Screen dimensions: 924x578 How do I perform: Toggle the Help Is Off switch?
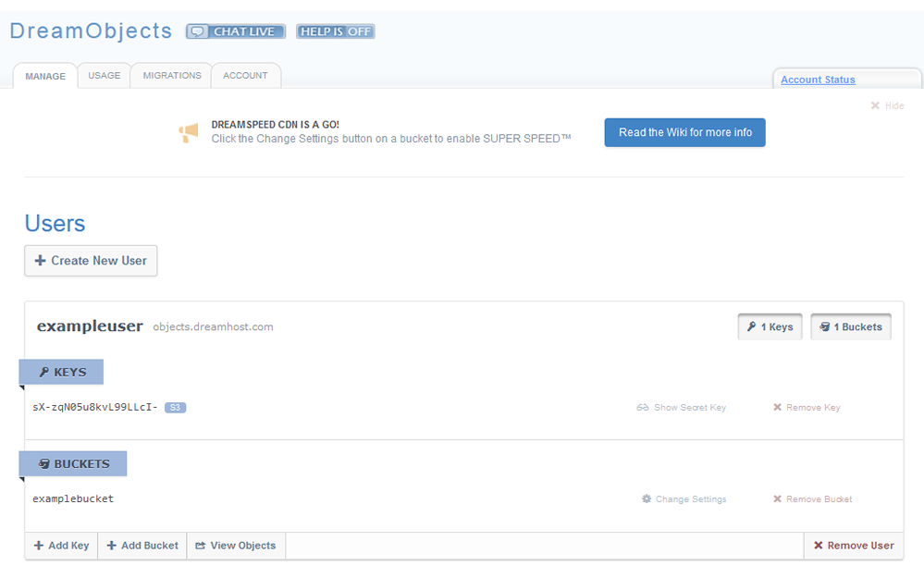pos(335,31)
